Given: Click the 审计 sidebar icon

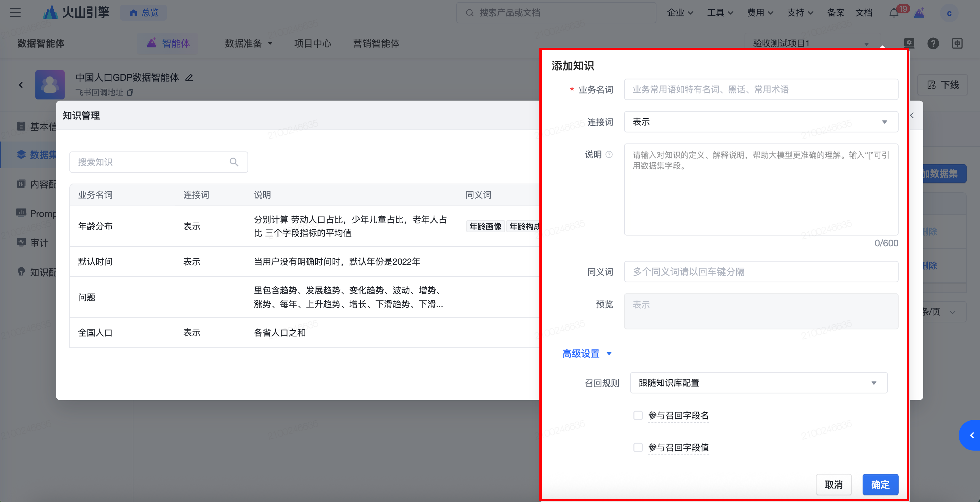Looking at the screenshot, I should pos(21,242).
